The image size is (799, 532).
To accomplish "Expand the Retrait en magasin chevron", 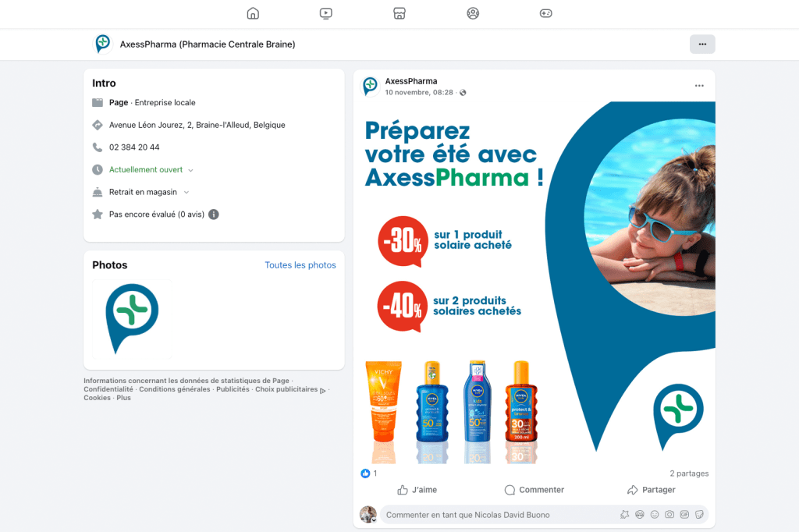I will 186,192.
